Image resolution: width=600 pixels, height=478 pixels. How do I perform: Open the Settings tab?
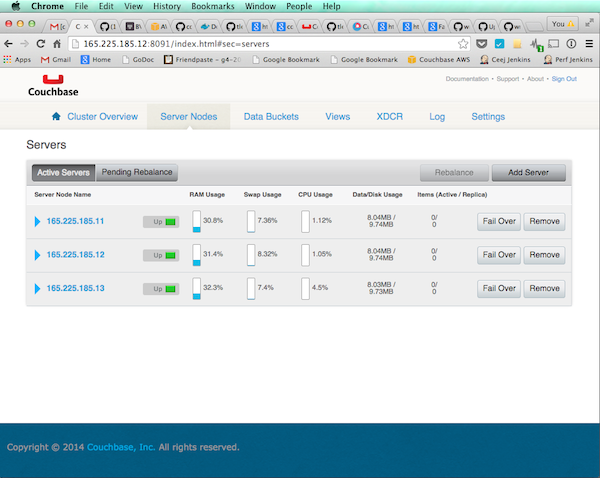488,117
